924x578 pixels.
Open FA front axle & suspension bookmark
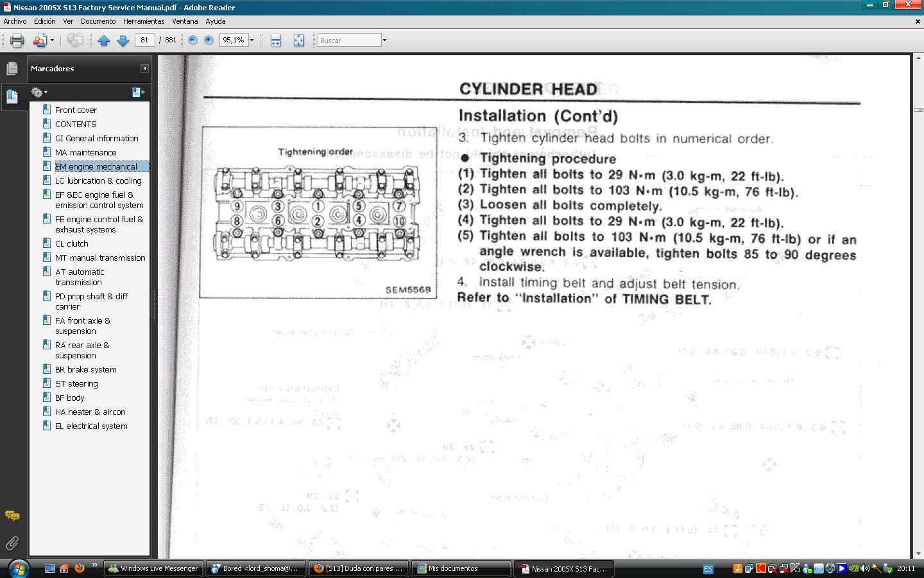(x=83, y=326)
